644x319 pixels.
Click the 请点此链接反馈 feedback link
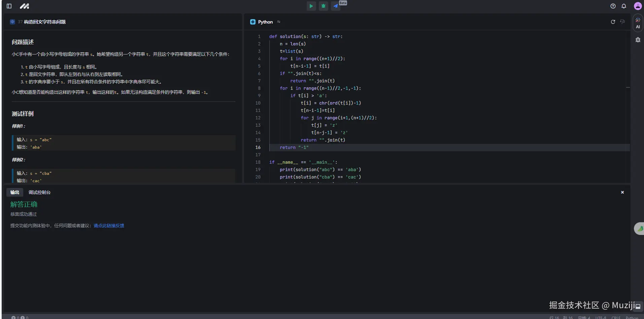point(109,226)
